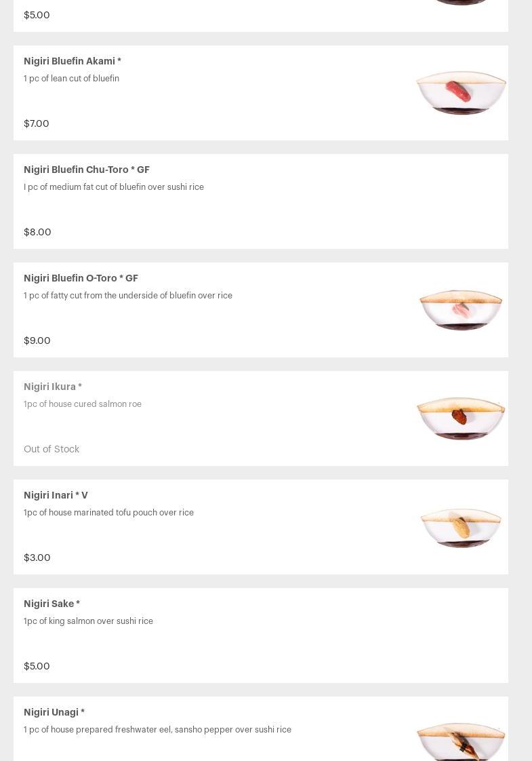Screen dimensions: 532x761
Task: Click the king salmon over sushi rice description
Action: [88, 621]
